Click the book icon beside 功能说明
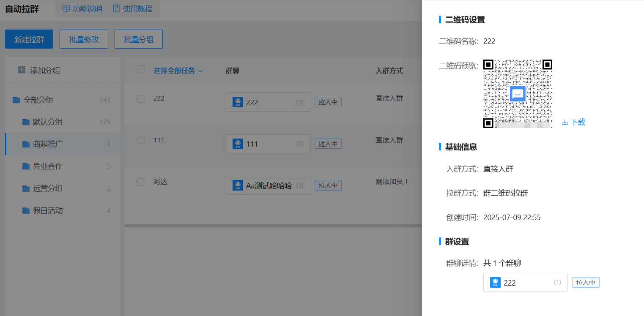 66,9
